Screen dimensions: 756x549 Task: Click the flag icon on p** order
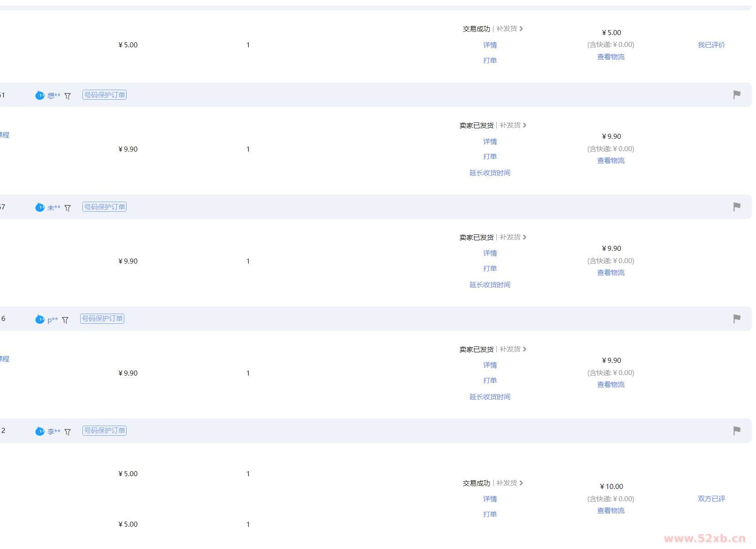click(736, 319)
